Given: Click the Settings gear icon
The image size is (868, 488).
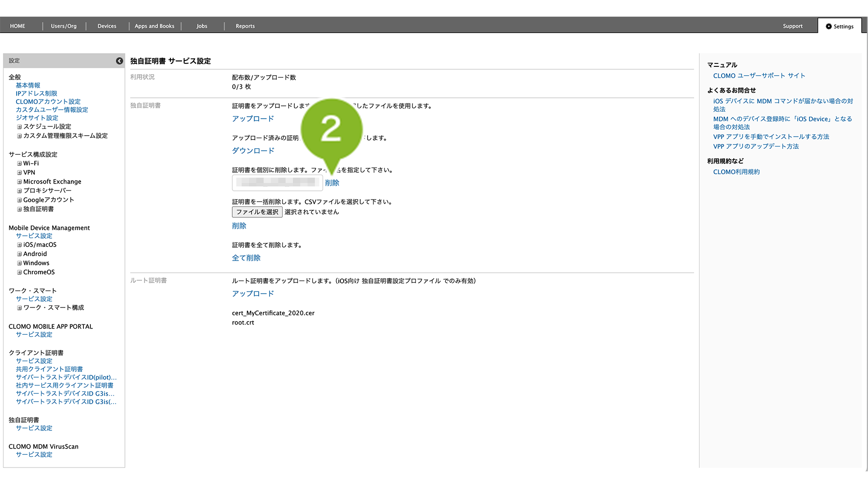Looking at the screenshot, I should (x=828, y=26).
